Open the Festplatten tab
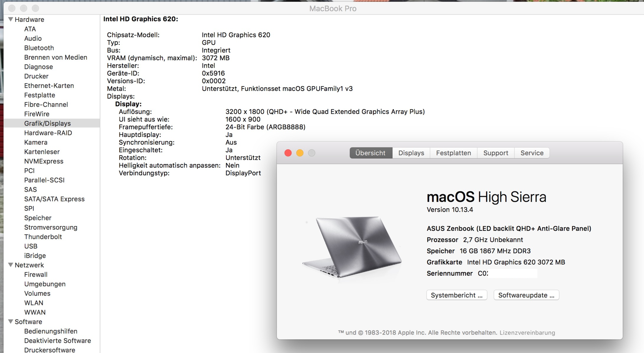The height and width of the screenshot is (353, 644). point(453,153)
